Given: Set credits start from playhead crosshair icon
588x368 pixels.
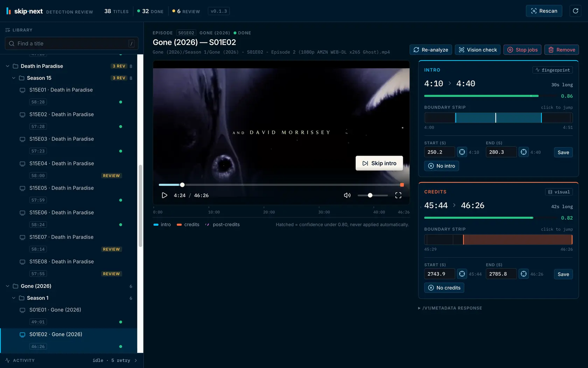Looking at the screenshot, I should click(x=462, y=274).
